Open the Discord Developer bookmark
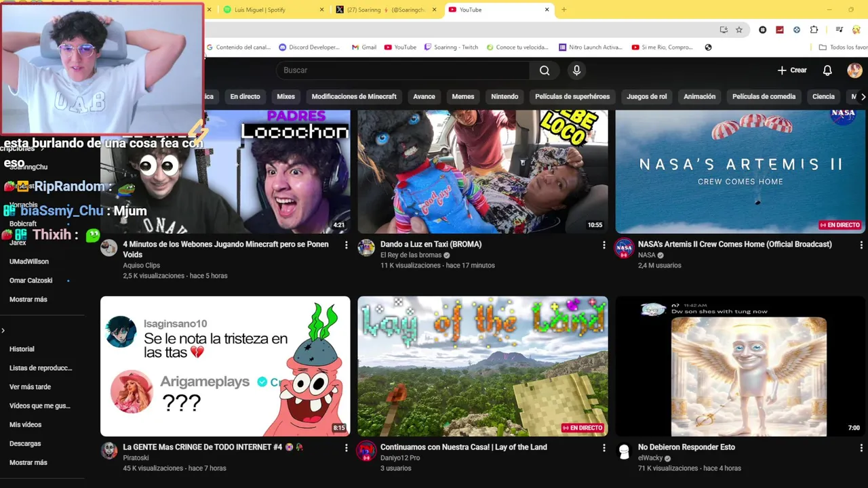This screenshot has width=868, height=488. pos(309,47)
